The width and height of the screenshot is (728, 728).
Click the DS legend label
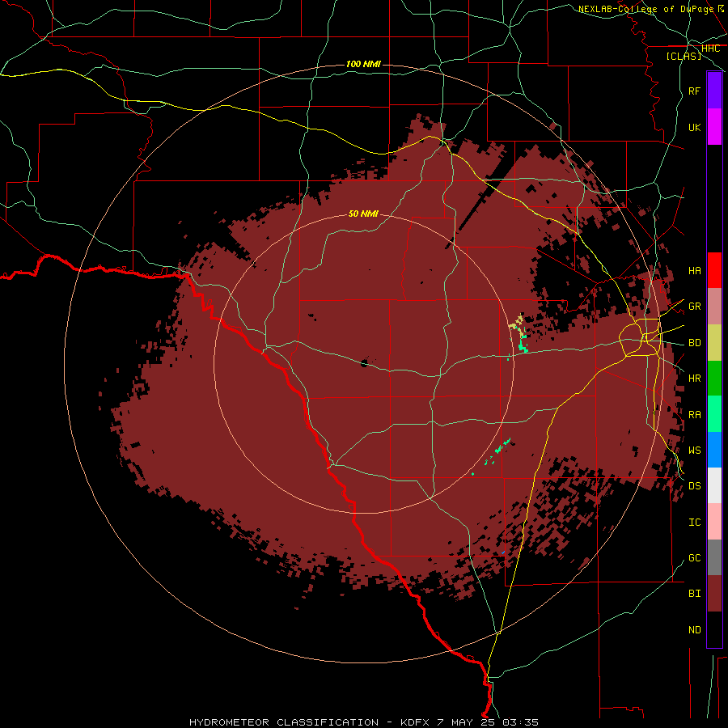[694, 485]
